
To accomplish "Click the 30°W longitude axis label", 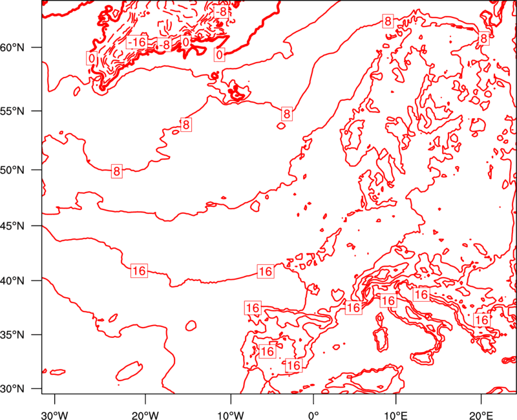I will [55, 415].
